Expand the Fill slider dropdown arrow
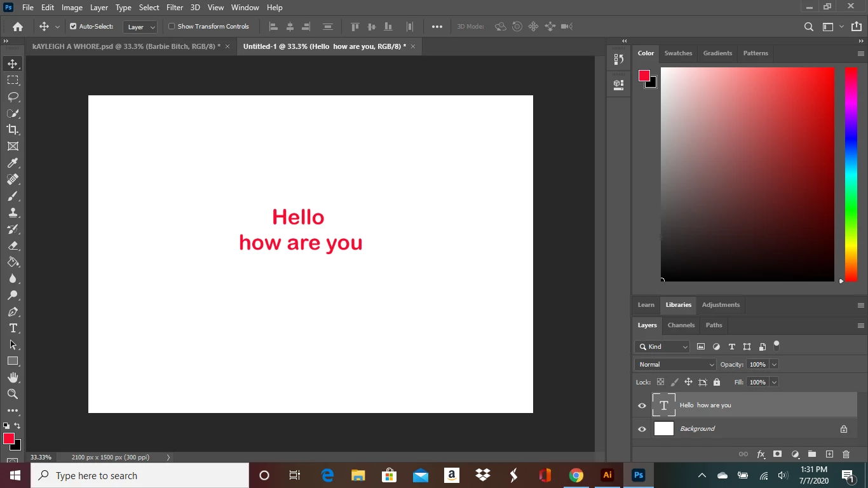The image size is (868, 488). (774, 382)
